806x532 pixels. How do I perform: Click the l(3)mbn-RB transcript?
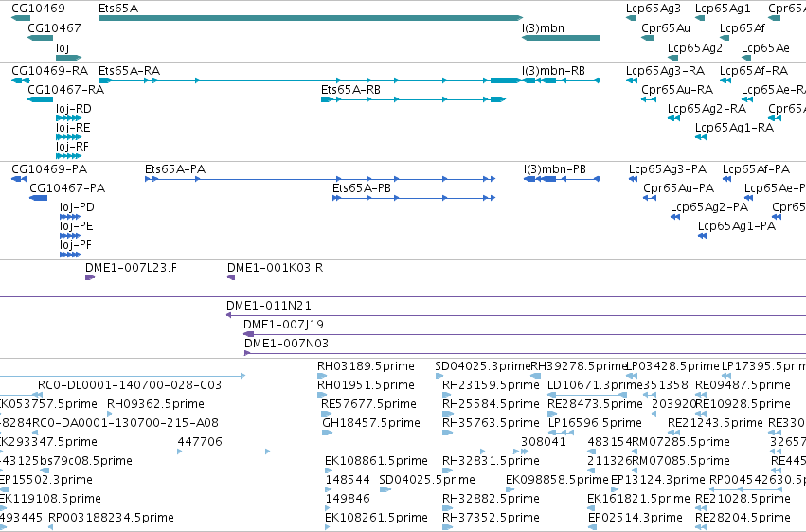[x=562, y=80]
